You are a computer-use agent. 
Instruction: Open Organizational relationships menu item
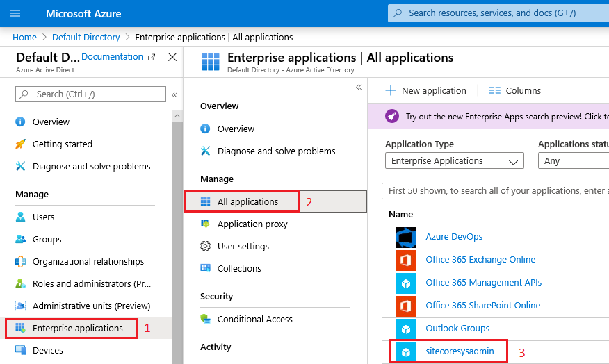[x=88, y=262]
